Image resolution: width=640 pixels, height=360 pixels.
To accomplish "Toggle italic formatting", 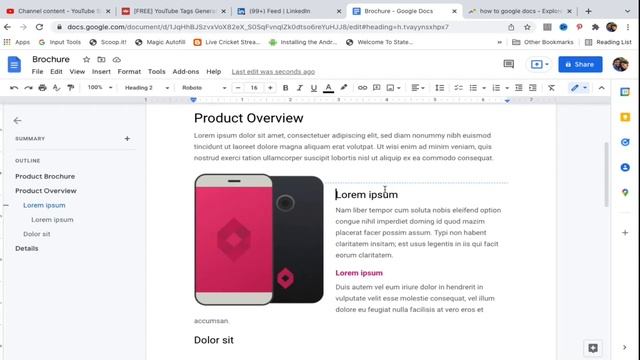I will pyautogui.click(x=299, y=88).
